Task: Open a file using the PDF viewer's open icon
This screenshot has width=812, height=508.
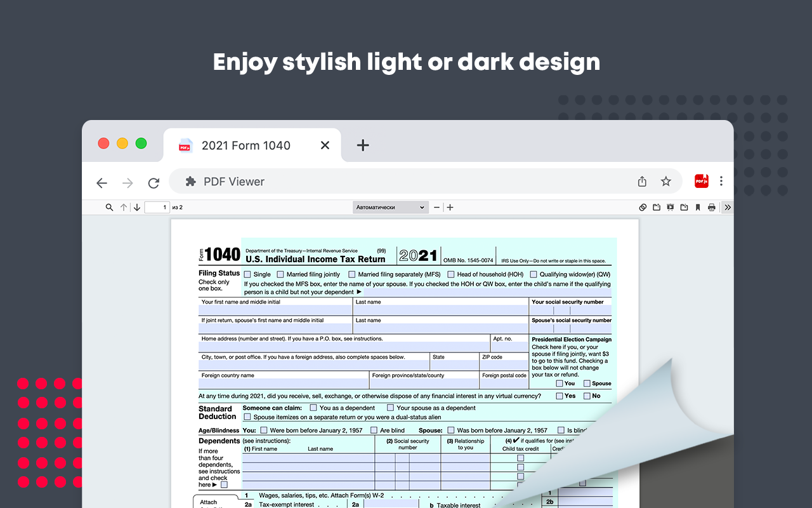Action: (656, 207)
